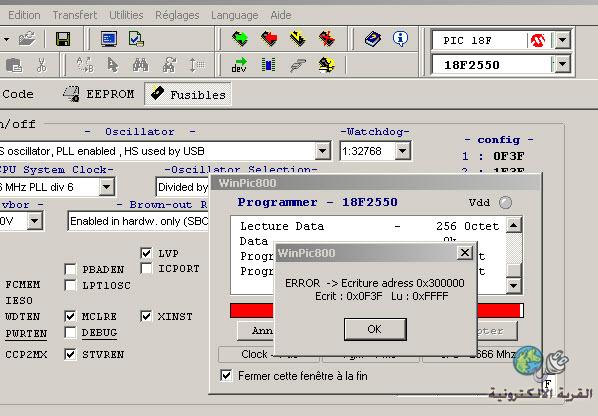This screenshot has height=416, width=598.
Task: Click the binoculars search icon
Action: coord(141,65)
